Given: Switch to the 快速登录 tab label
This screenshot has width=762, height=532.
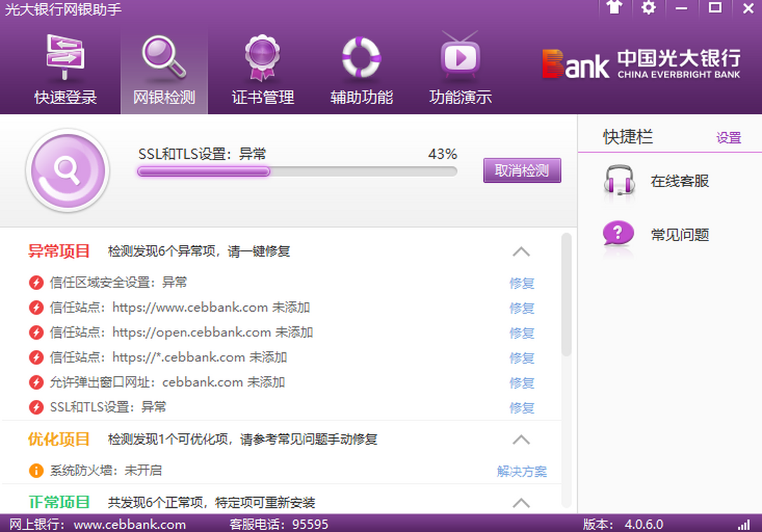Looking at the screenshot, I should point(65,98).
